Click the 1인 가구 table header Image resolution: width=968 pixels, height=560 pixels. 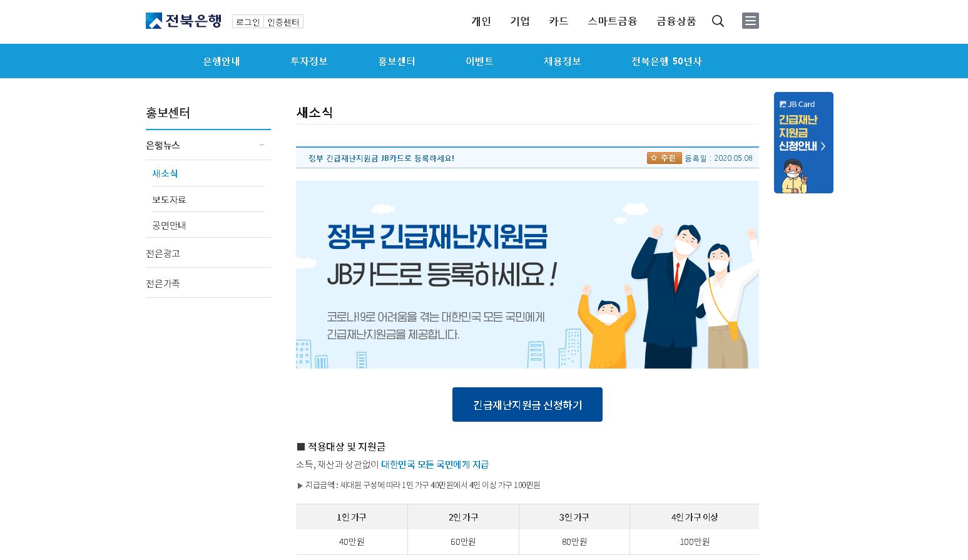[352, 517]
